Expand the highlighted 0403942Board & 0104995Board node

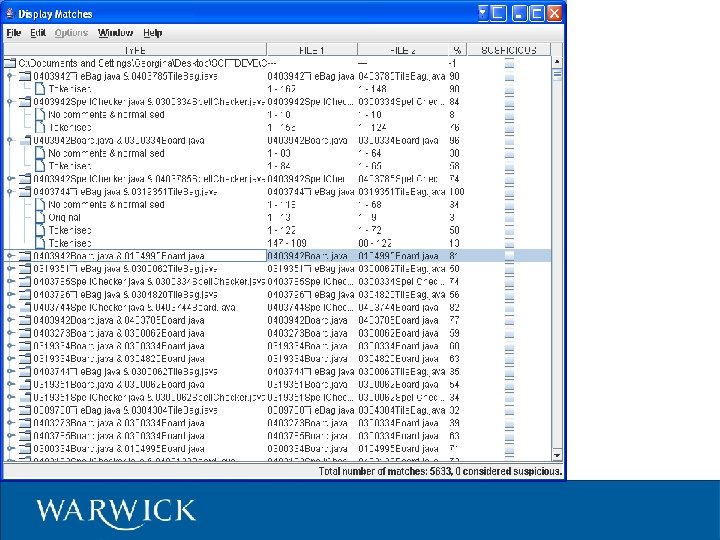(x=10, y=256)
